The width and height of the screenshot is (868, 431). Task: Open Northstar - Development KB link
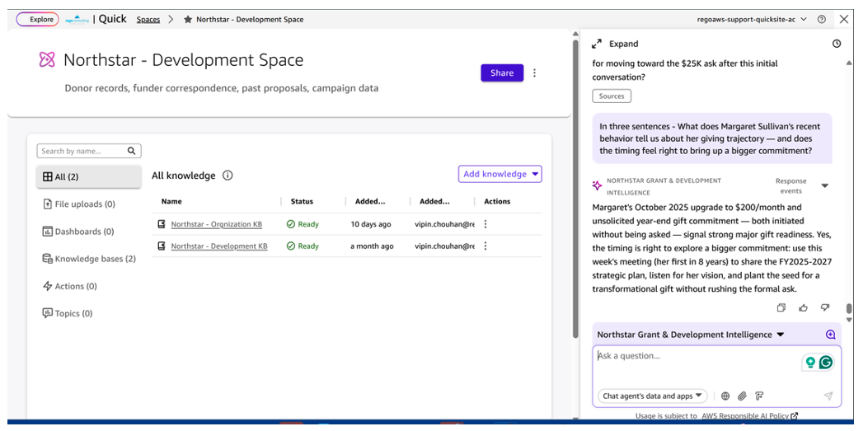coord(219,246)
